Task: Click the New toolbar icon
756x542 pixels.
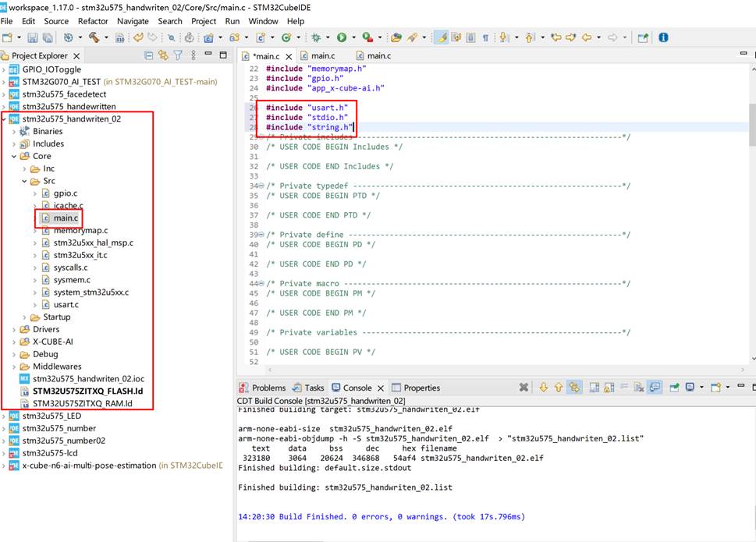Action: tap(7, 37)
